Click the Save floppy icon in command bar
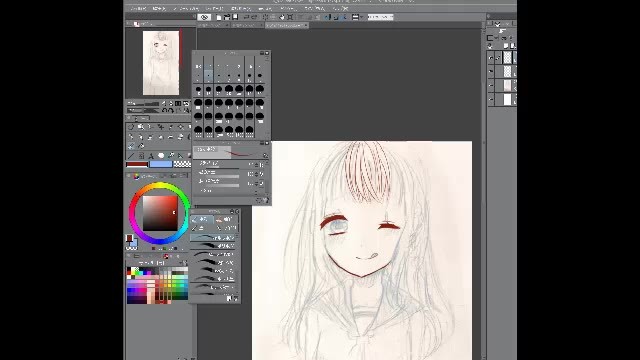This screenshot has height=360, width=640. [x=235, y=17]
